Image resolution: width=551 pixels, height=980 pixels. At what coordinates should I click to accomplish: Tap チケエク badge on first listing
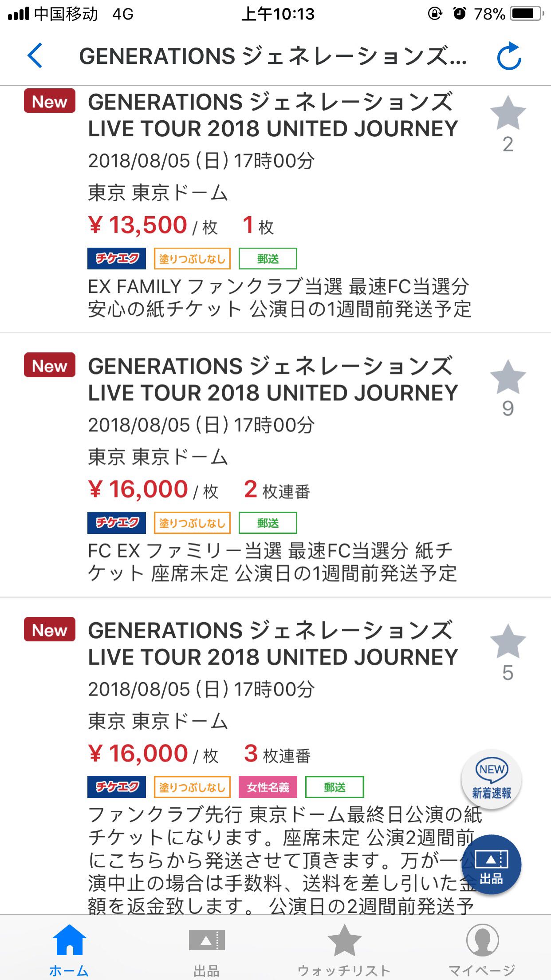(x=117, y=259)
